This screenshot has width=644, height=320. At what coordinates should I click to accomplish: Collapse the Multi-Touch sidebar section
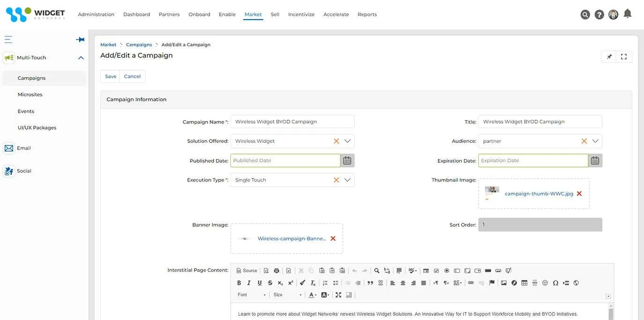pos(81,58)
